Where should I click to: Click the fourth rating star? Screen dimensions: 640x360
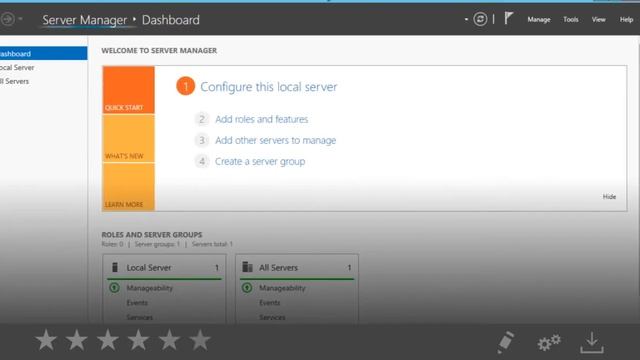pyautogui.click(x=138, y=340)
